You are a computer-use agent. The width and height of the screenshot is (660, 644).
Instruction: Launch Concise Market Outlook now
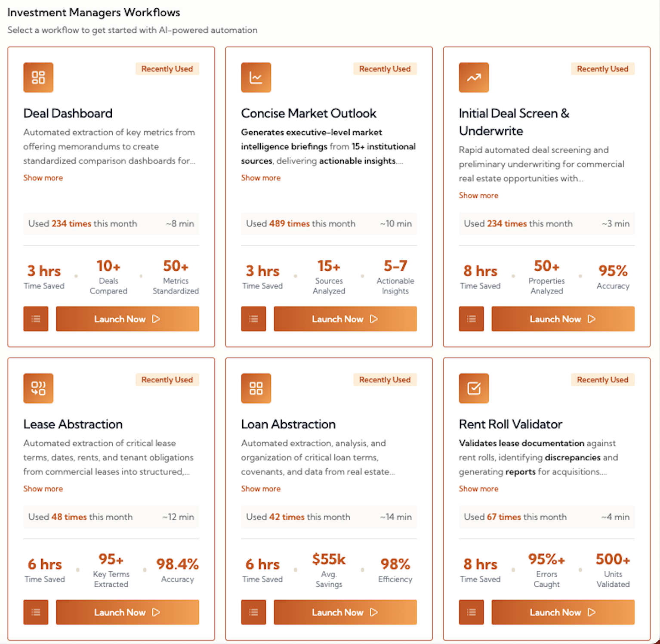coord(345,319)
